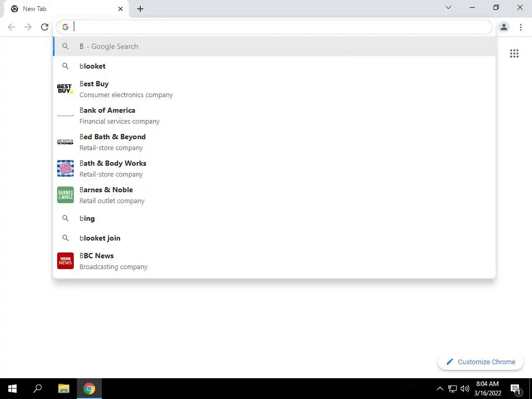The width and height of the screenshot is (532, 399).
Task: Open the notification center icon
Action: pyautogui.click(x=516, y=389)
